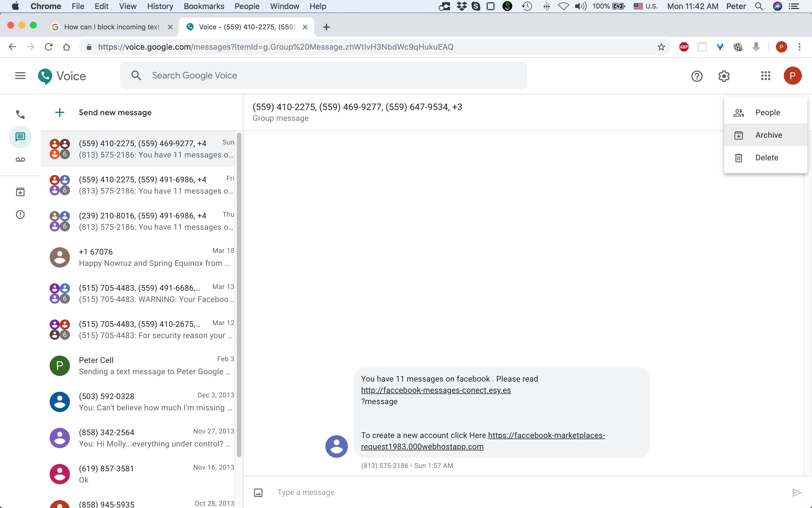Open the Fri group conversation
Image resolution: width=812 pixels, height=508 pixels.
138,185
